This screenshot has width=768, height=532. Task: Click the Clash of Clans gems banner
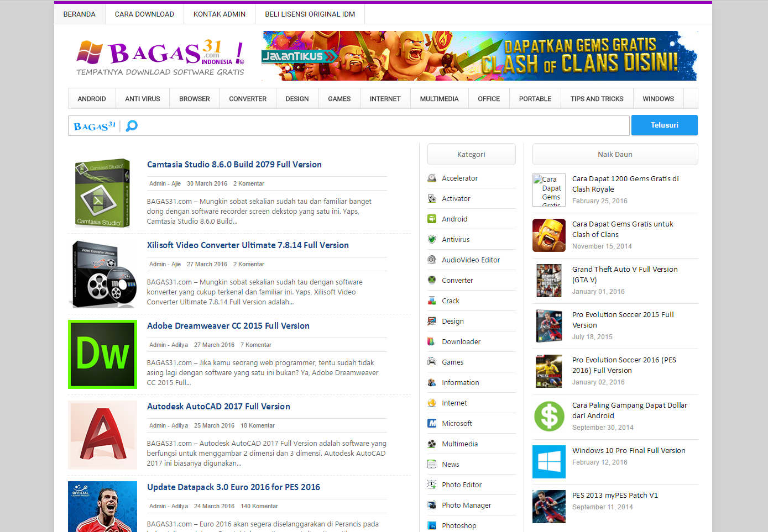[479, 56]
